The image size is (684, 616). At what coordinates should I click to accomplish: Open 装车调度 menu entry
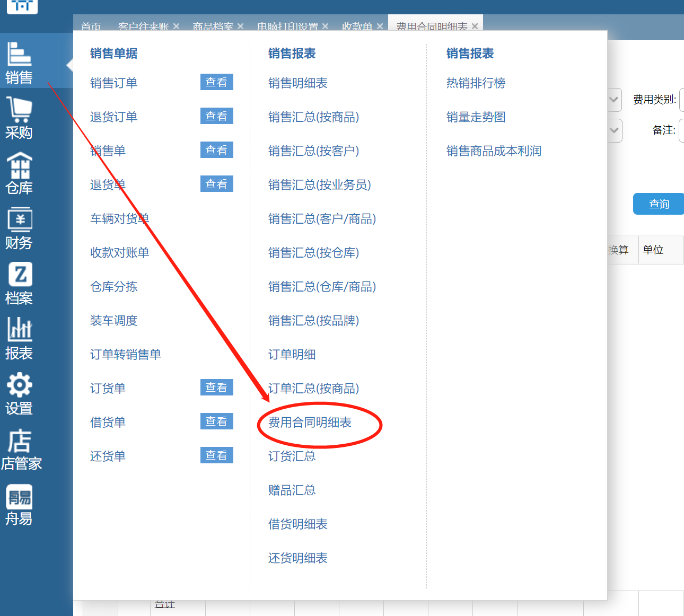(114, 321)
